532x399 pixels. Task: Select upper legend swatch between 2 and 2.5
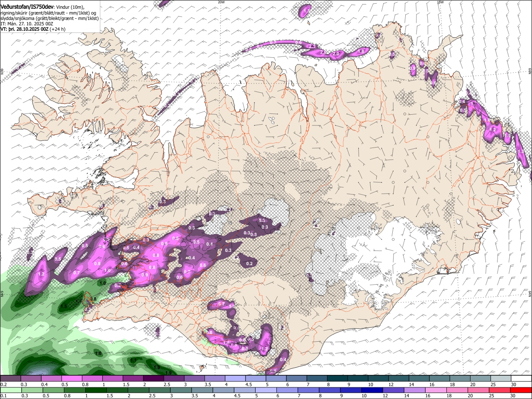click(153, 378)
